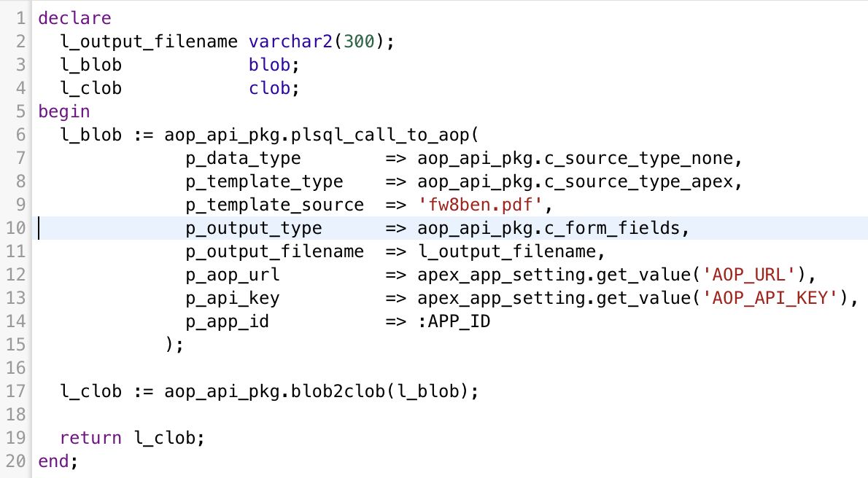Click l_clob assignment target on line 17
This screenshot has width=868, height=478.
90,392
